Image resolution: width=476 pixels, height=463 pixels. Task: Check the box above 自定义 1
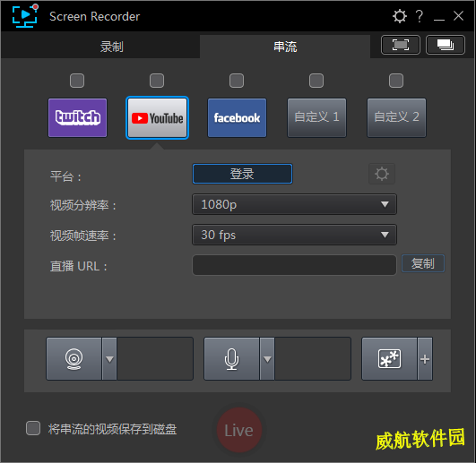(316, 81)
